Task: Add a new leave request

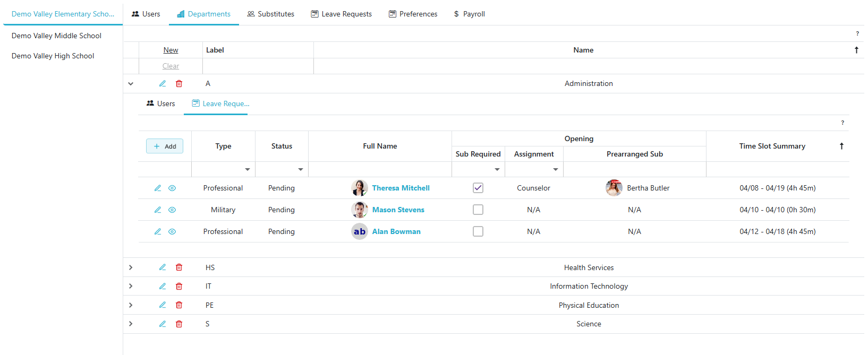Action: 165,146
